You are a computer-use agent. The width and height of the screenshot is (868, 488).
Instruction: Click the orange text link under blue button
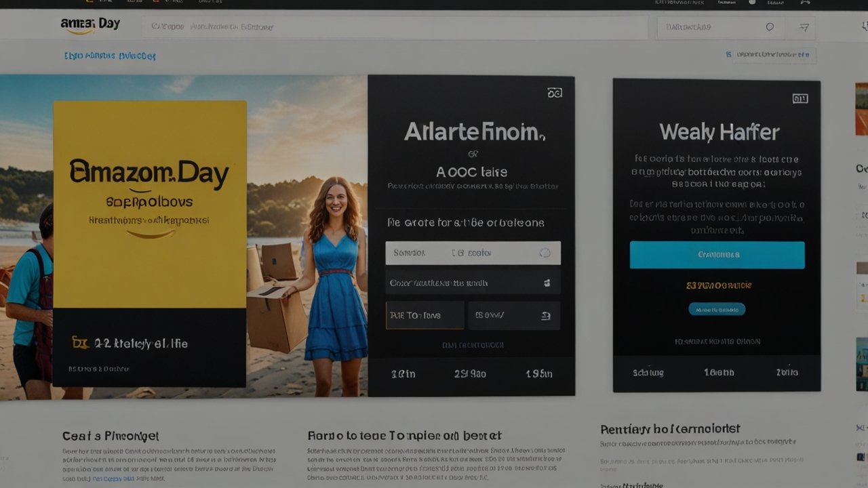click(718, 285)
